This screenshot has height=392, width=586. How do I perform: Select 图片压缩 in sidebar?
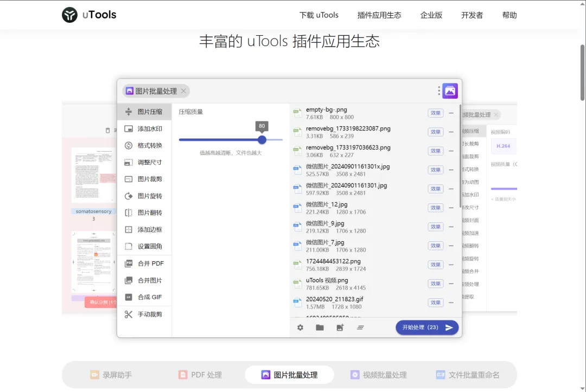click(x=144, y=112)
